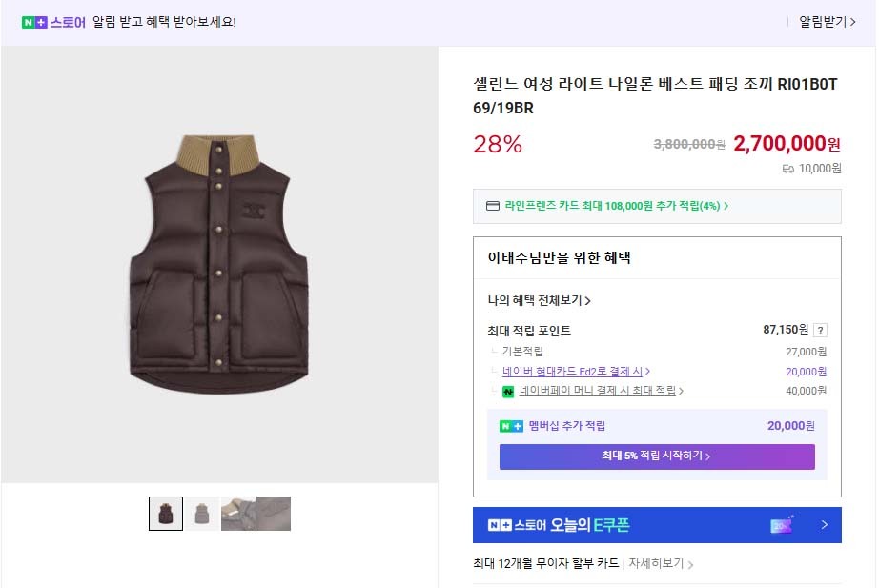Expand 나의 혜택 전체보기 benefits list

click(540, 301)
